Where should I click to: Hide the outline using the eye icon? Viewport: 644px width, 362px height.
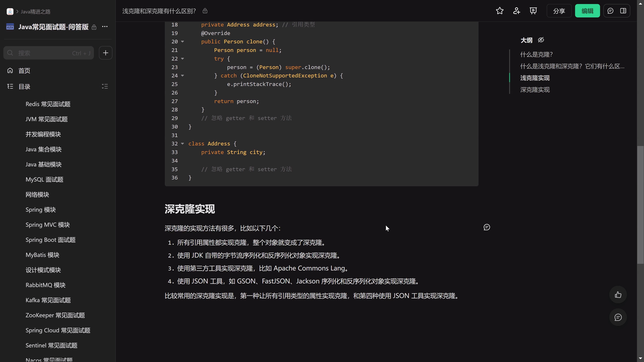click(x=541, y=40)
